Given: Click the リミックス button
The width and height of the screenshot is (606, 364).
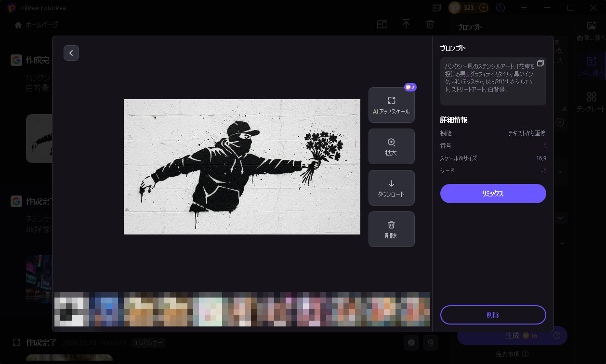Looking at the screenshot, I should [x=493, y=194].
